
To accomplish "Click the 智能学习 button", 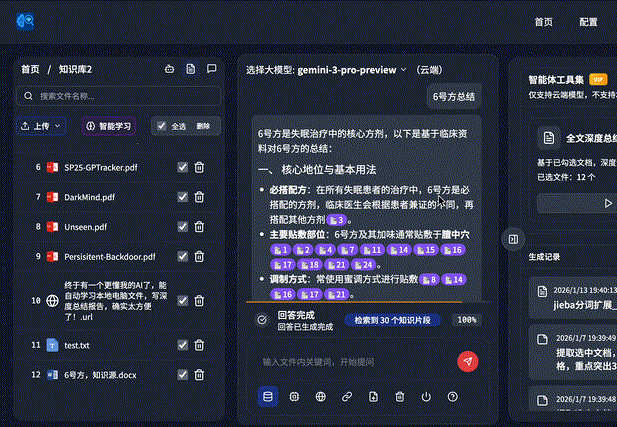I will (x=109, y=126).
